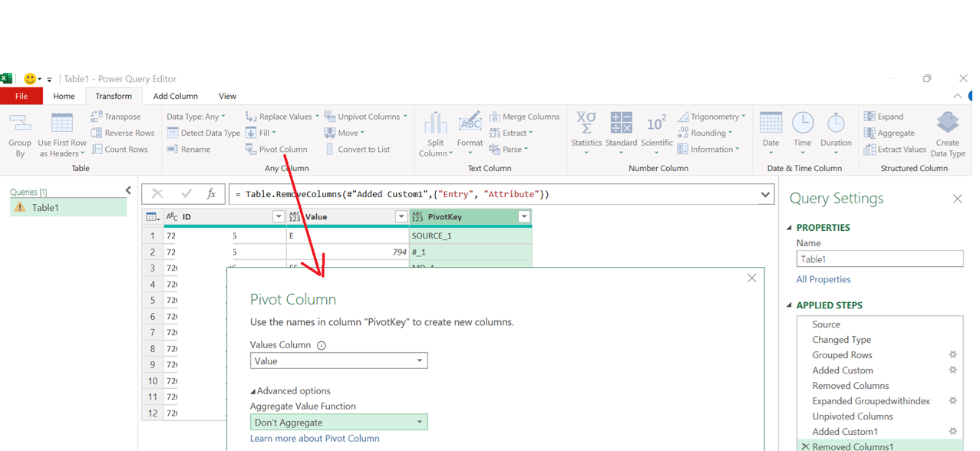This screenshot has height=451, width=980.
Task: Click Expand structured column
Action: click(883, 117)
